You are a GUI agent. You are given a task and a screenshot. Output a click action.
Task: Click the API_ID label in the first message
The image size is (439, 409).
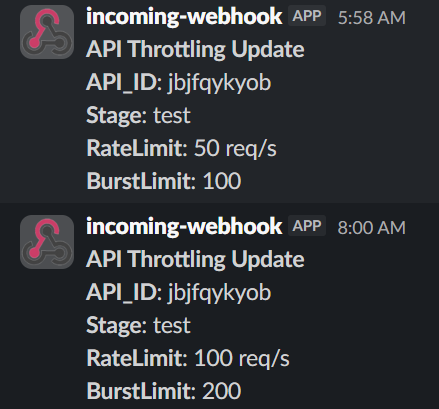point(124,83)
